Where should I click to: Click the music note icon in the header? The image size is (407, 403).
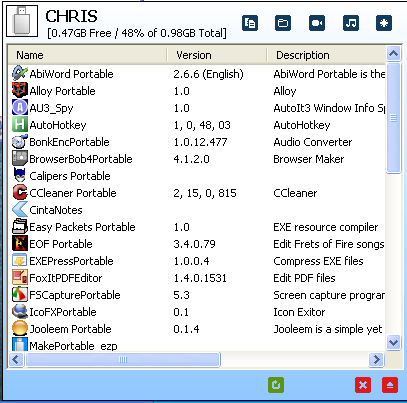pos(351,23)
